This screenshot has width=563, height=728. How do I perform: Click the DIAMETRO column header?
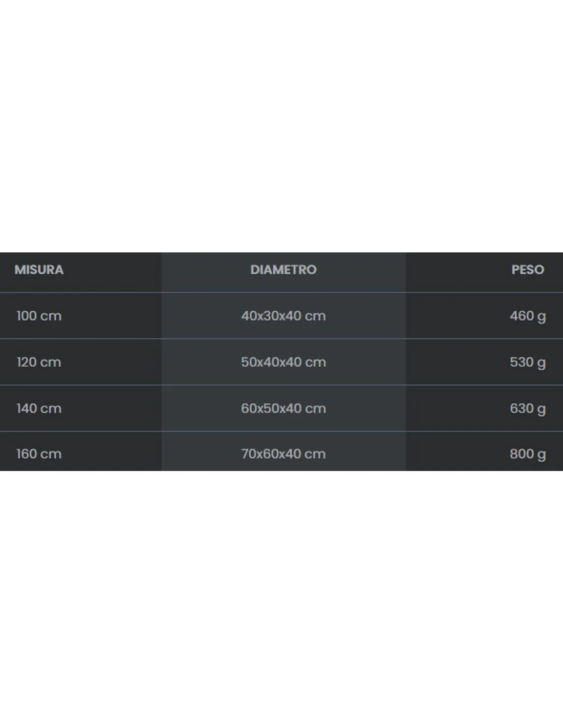[x=284, y=270]
